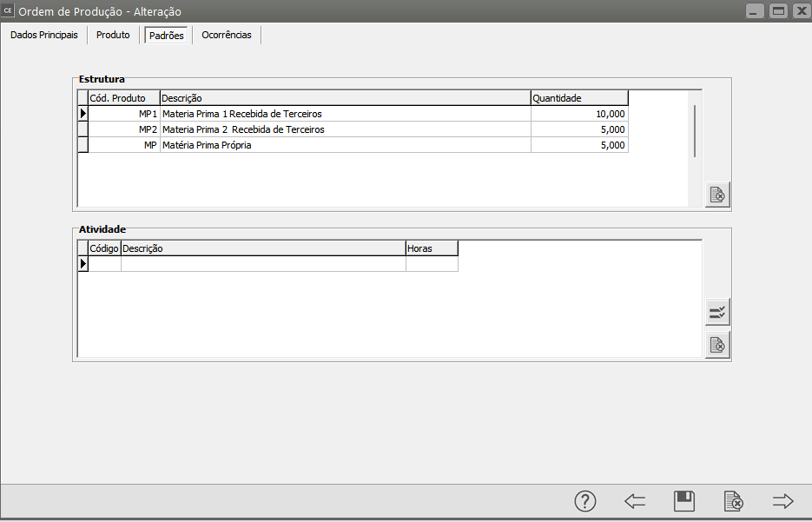Viewport: 812px width, 522px height.
Task: Click the Estrutura grid vertical scrollbar
Action: [695, 130]
